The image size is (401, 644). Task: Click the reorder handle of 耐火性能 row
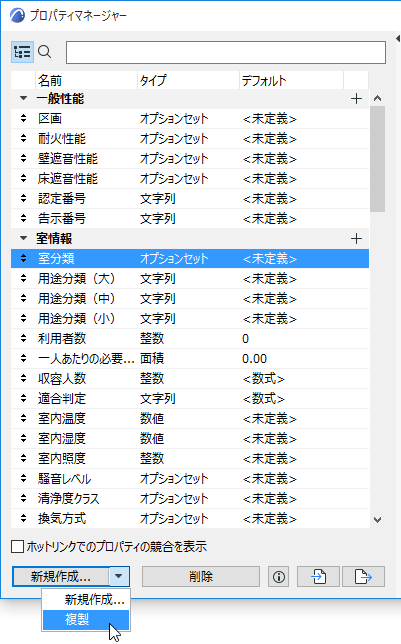[23, 138]
